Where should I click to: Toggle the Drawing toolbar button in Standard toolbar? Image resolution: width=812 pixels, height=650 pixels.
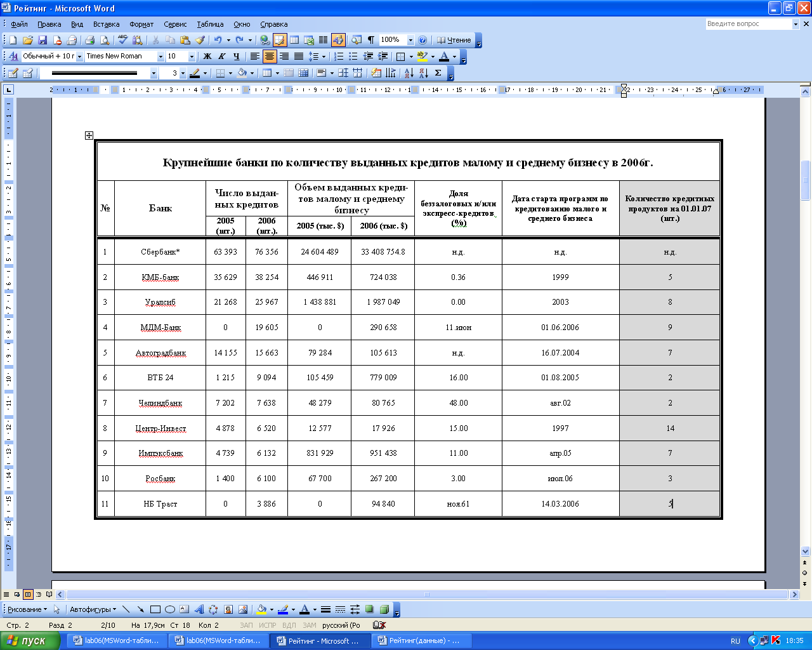[x=338, y=40]
